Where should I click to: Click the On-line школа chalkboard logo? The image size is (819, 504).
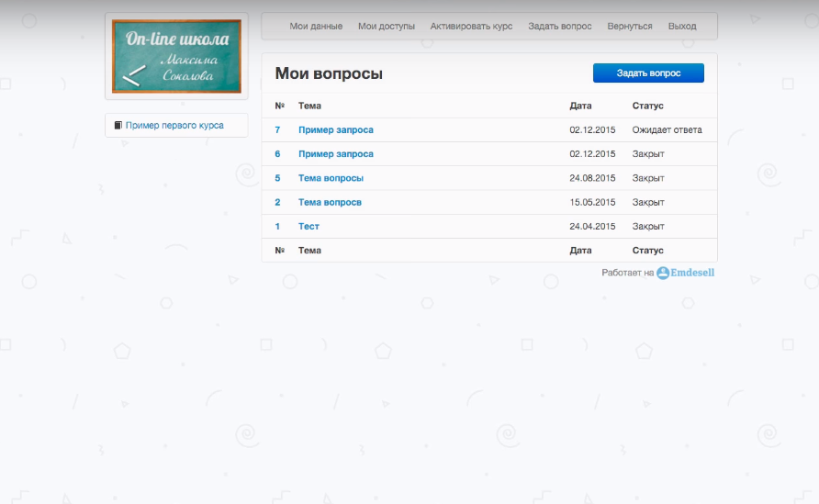[x=176, y=56]
